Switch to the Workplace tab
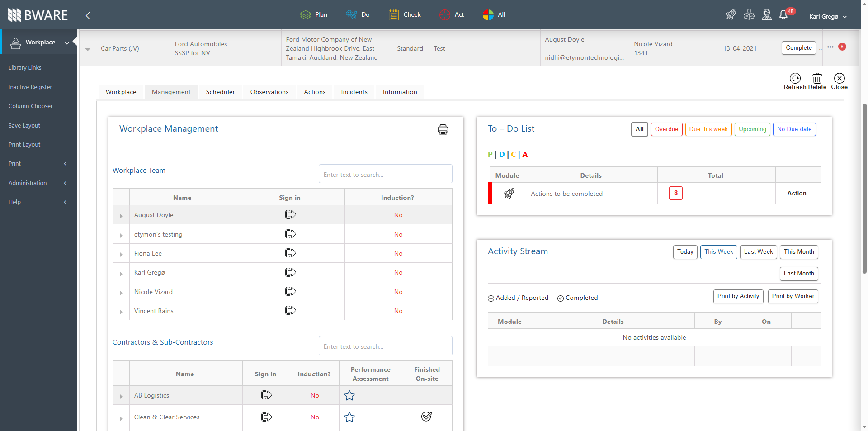This screenshot has height=431, width=868. point(121,92)
